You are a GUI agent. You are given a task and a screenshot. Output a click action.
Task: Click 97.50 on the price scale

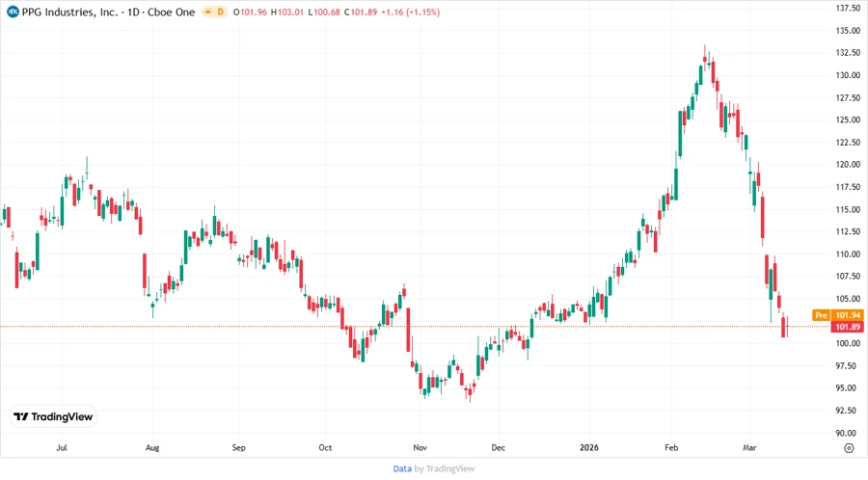(848, 365)
